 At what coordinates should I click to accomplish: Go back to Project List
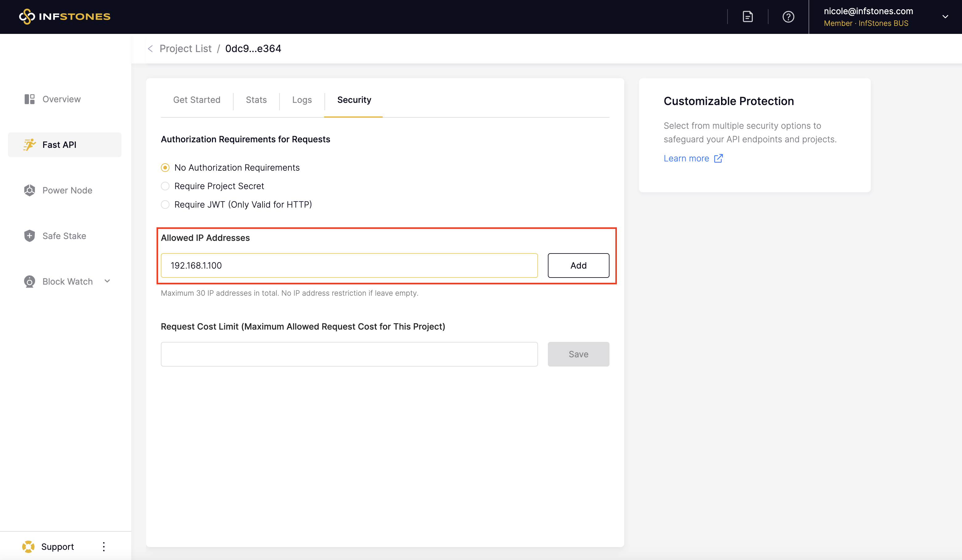pyautogui.click(x=185, y=49)
